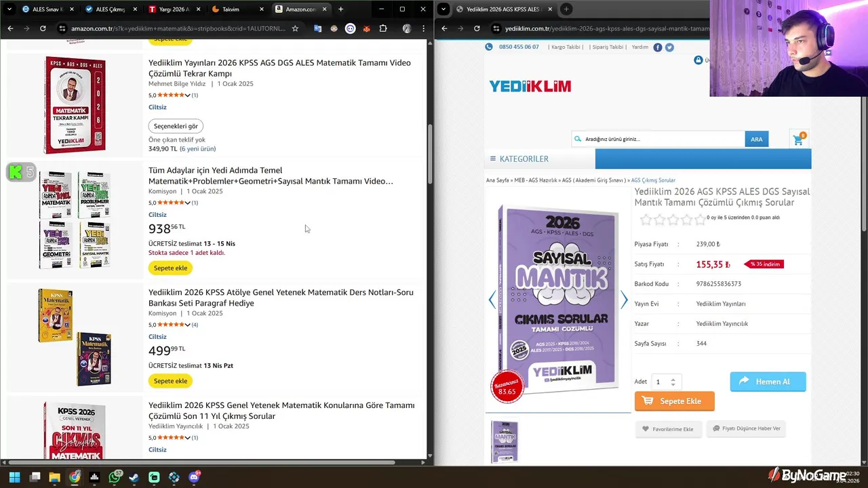Go back in the Amazon browser window
This screenshot has height=488, width=868.
pyautogui.click(x=10, y=28)
